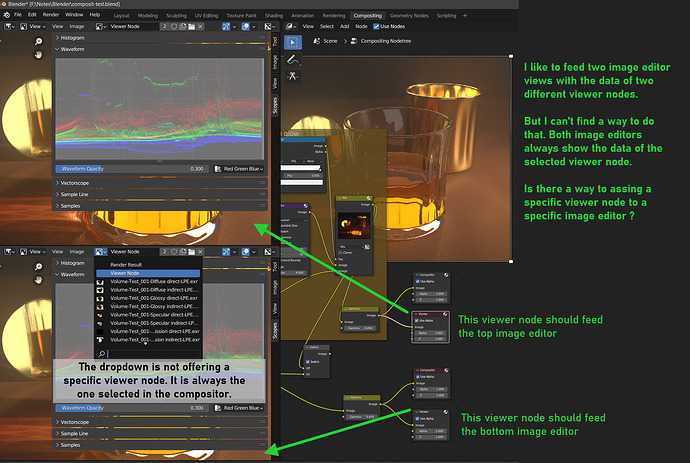Click Scene breadcrumb icon in compositor
This screenshot has width=690, height=463.
[316, 41]
